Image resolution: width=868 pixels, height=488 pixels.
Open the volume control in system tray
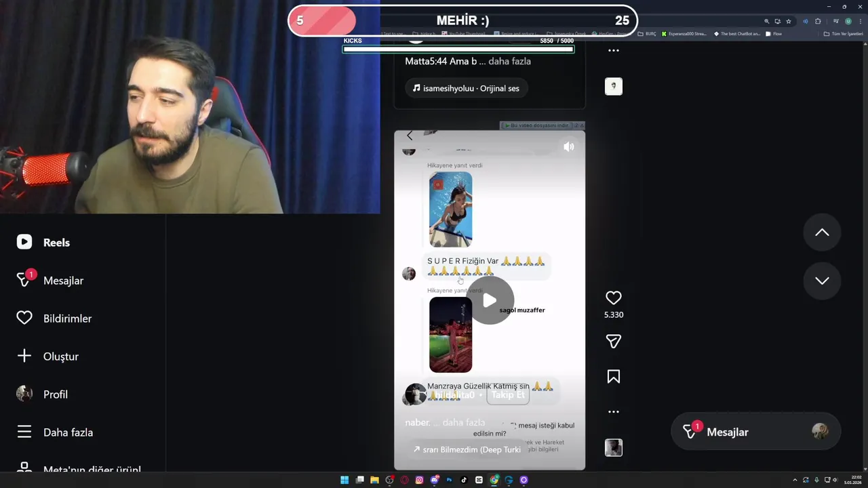point(835,480)
